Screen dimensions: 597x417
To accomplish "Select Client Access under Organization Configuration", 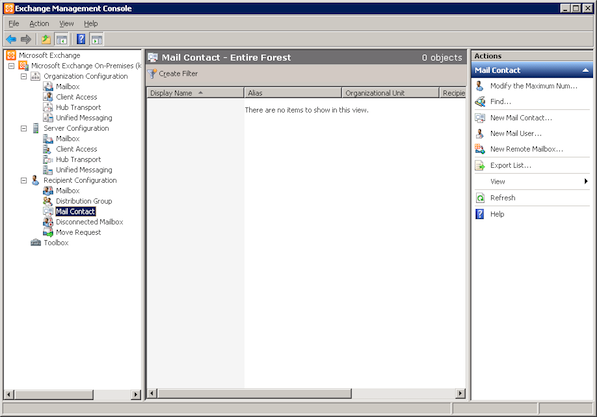I will click(x=77, y=97).
